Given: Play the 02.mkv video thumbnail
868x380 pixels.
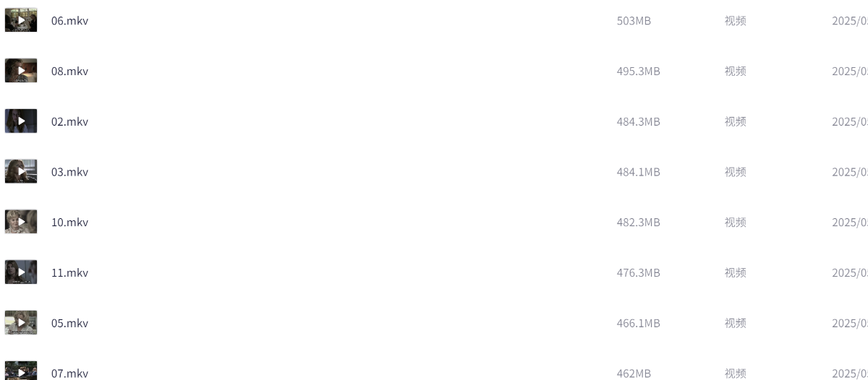Looking at the screenshot, I should click(21, 121).
